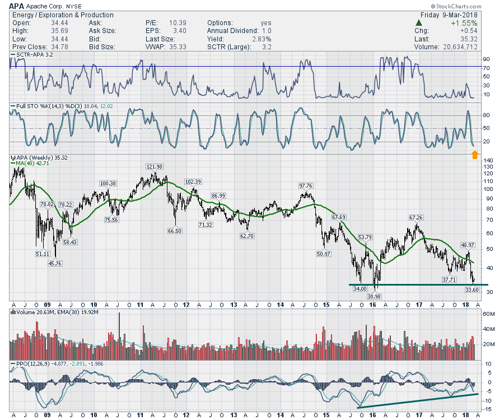This screenshot has width=504, height=420.
Task: Click the 34.00 price low label
Action: tap(360, 289)
